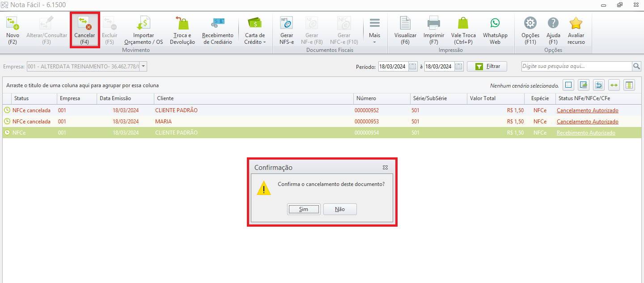The image size is (644, 283).
Task: Sort by Número column header
Action: point(382,98)
